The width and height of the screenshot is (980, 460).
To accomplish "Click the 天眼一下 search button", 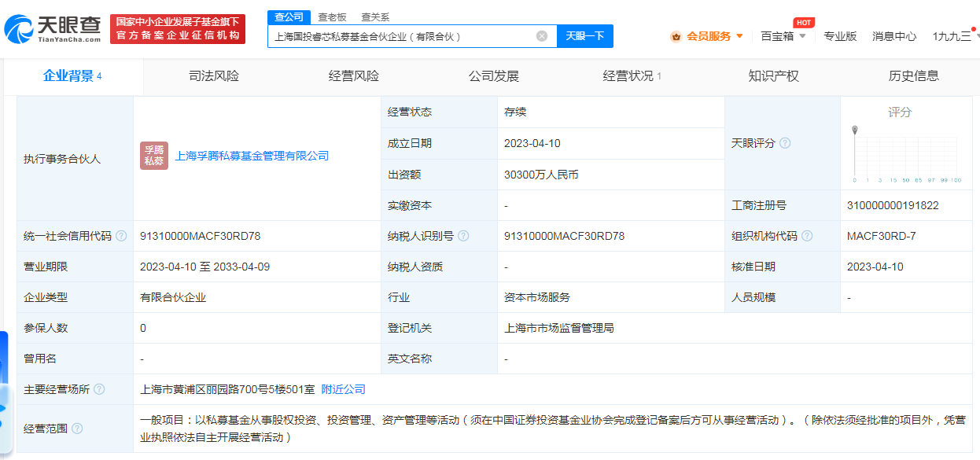I will pos(585,36).
